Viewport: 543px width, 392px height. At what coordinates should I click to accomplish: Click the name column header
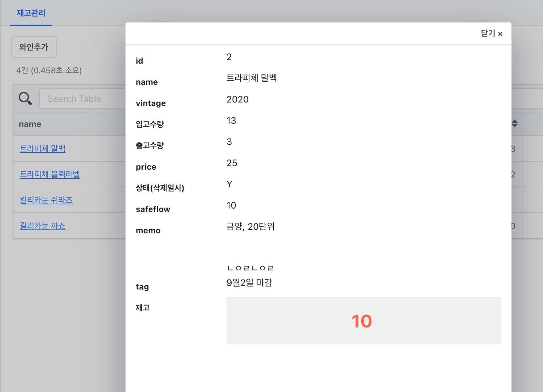point(30,124)
